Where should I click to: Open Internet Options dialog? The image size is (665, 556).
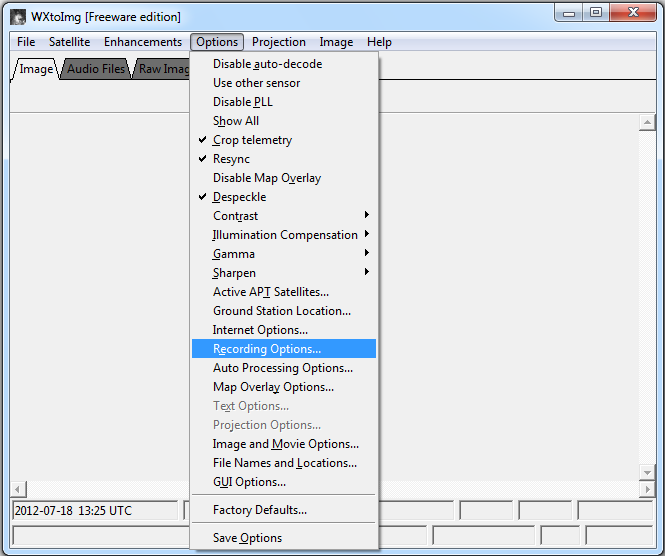click(284, 330)
